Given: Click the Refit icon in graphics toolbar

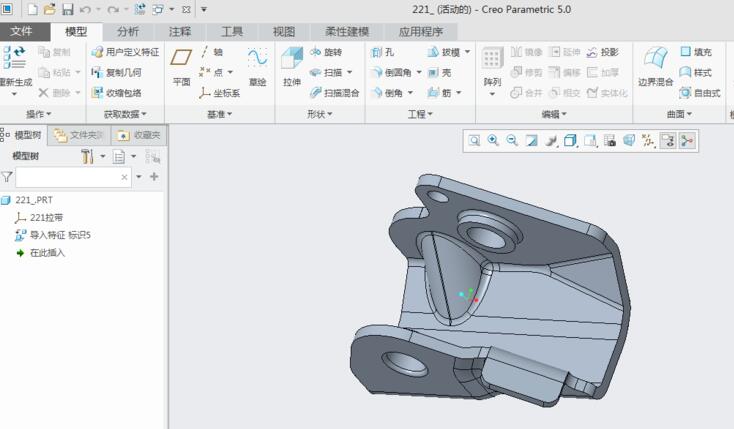Looking at the screenshot, I should click(474, 141).
